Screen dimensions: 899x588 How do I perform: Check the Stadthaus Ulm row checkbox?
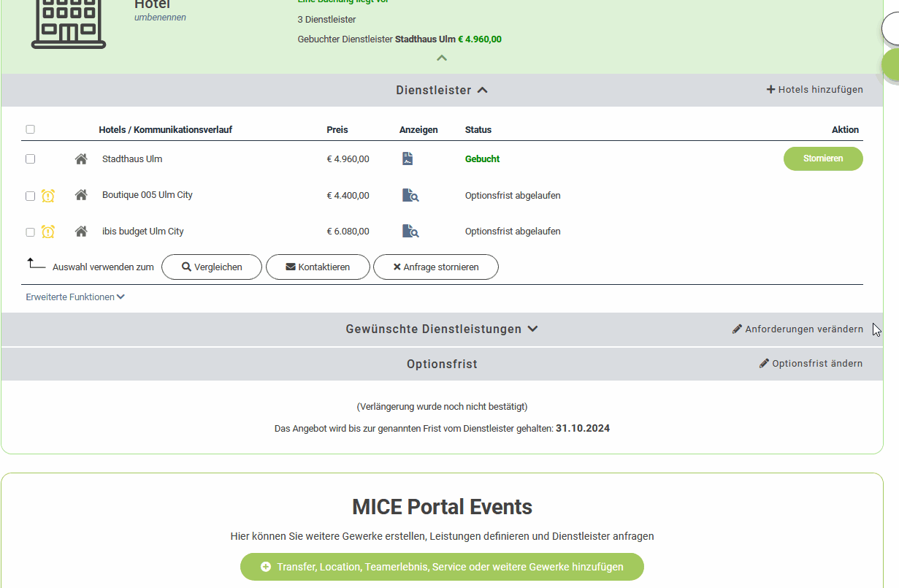click(30, 159)
